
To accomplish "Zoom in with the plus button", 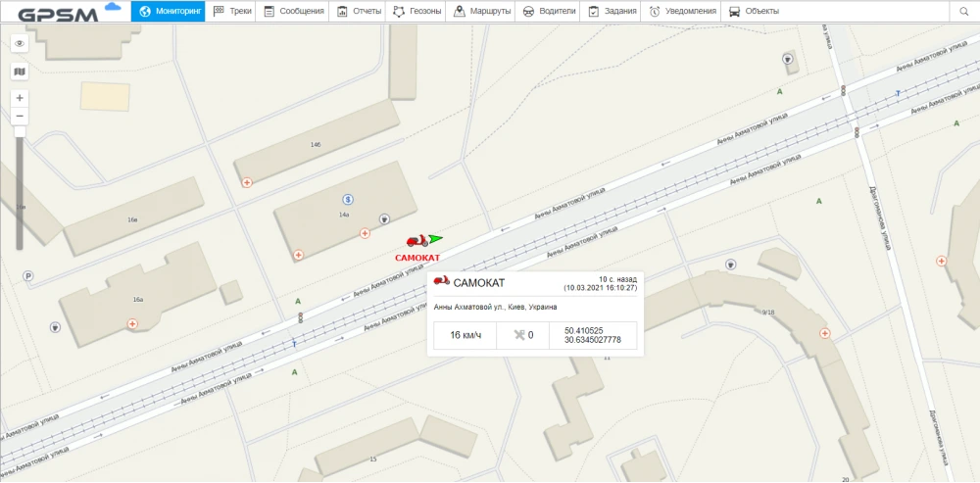I will pos(20,98).
